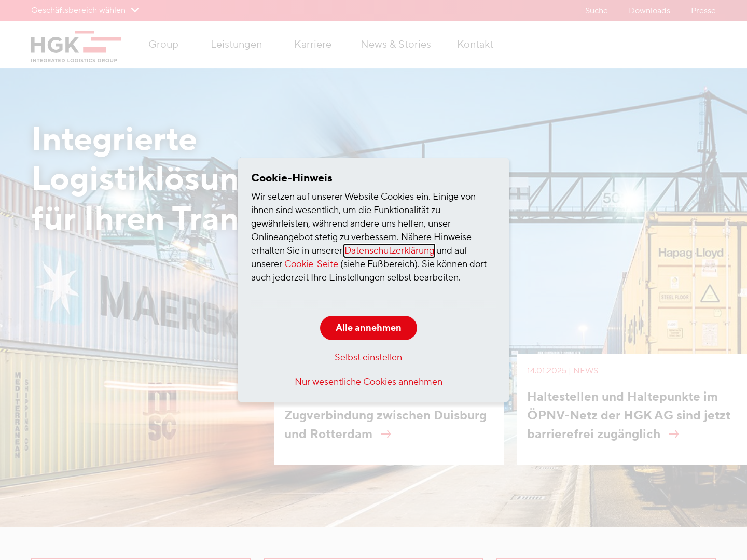The width and height of the screenshot is (747, 560).
Task: Expand the Geschäftsbereich wählen chevron
Action: coord(135,10)
